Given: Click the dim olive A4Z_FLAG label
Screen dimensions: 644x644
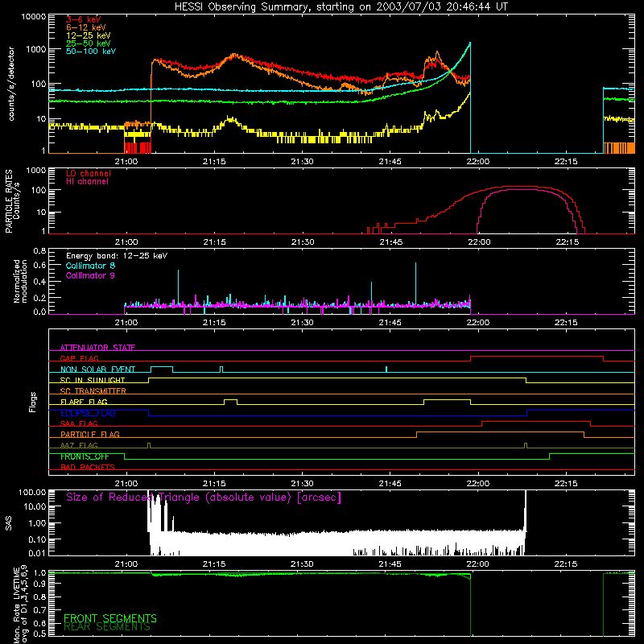Looking at the screenshot, I should (x=79, y=445).
